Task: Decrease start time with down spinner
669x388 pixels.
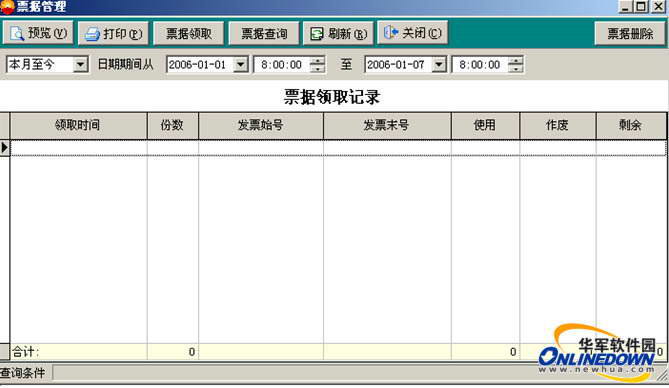Action: pos(317,69)
